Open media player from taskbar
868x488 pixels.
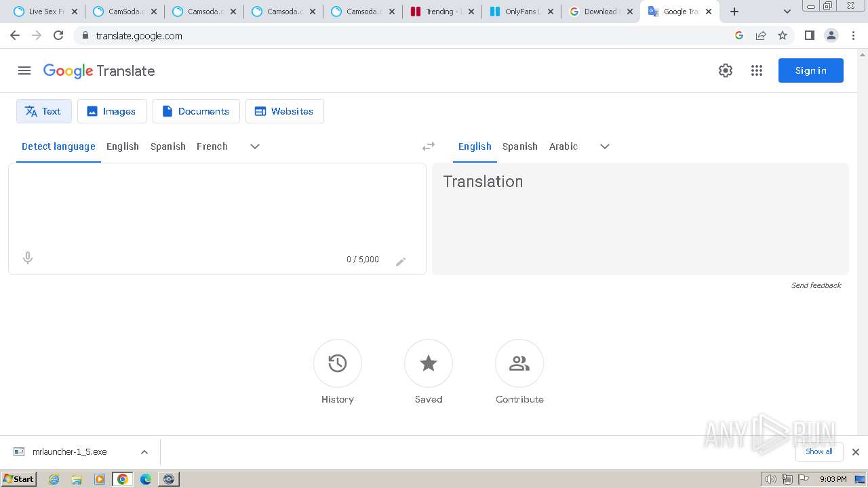100,479
